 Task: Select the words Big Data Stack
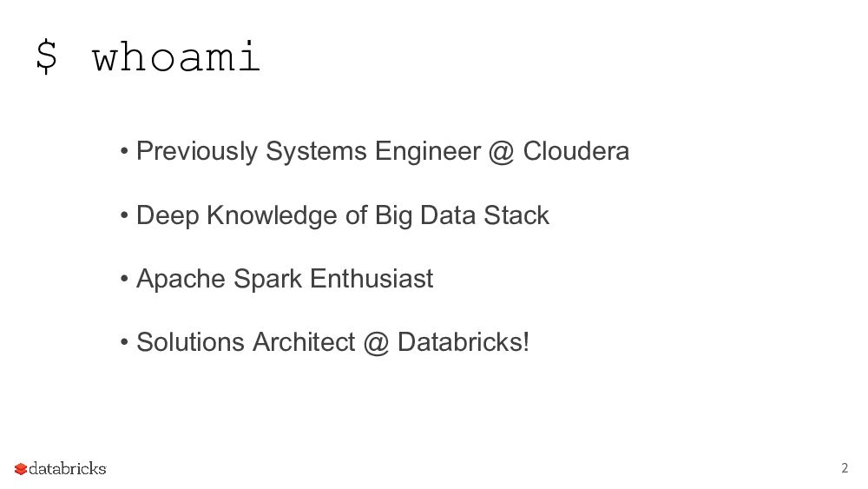(462, 215)
